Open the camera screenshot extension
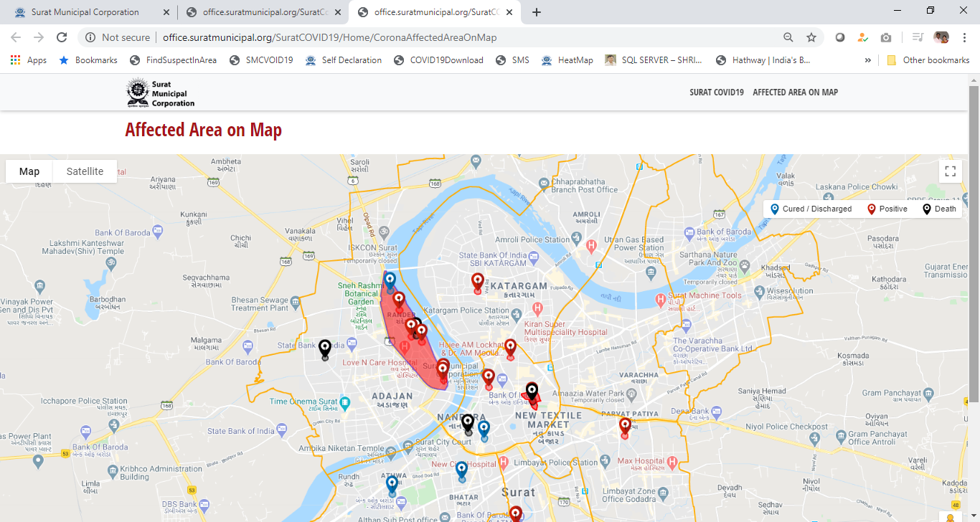 pyautogui.click(x=886, y=37)
